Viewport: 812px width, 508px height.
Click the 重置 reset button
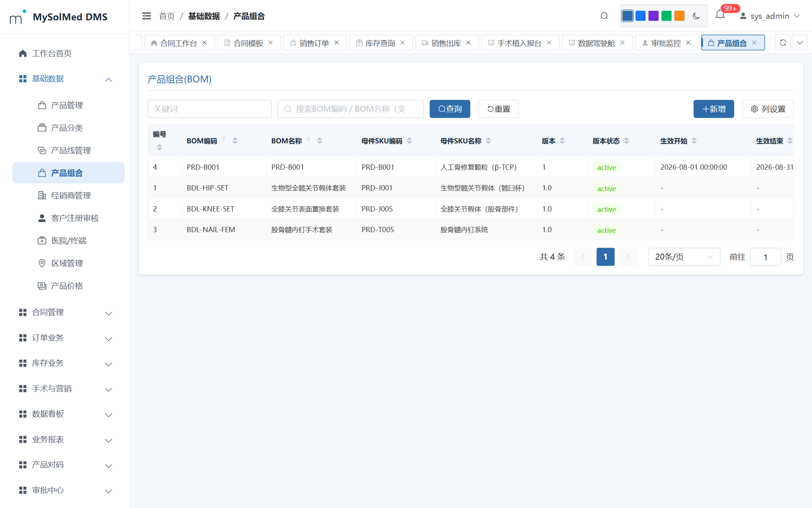click(498, 109)
